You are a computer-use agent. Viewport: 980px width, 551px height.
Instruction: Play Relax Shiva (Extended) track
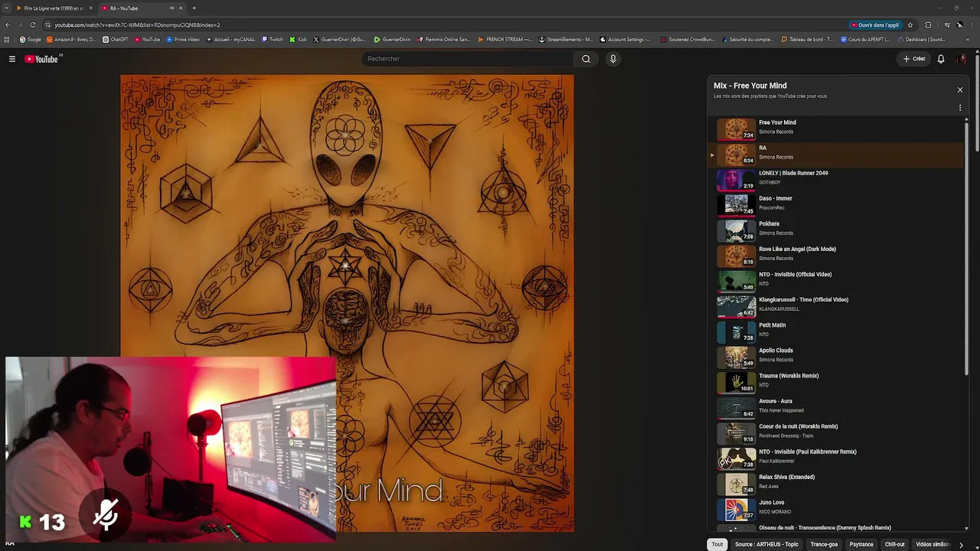point(837,483)
